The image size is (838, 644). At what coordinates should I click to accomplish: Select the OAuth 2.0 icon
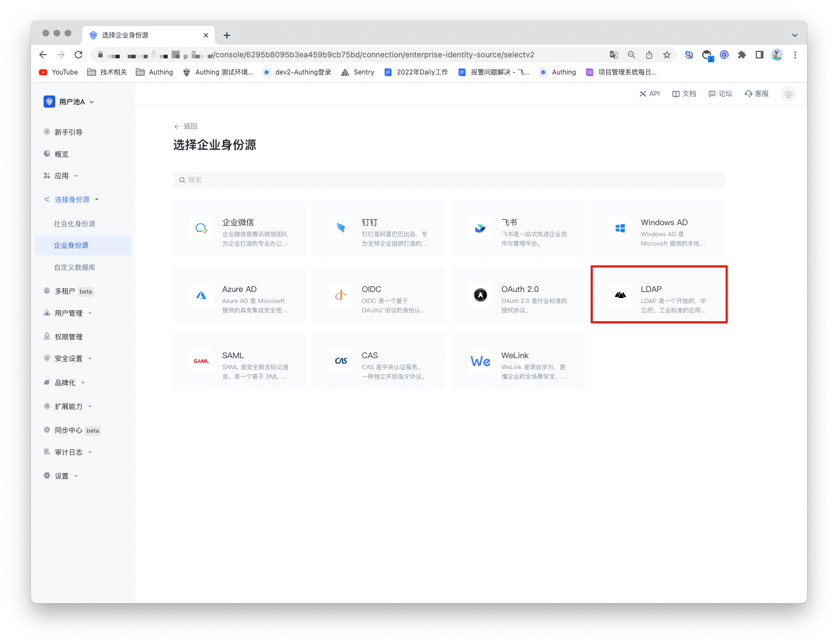(480, 295)
